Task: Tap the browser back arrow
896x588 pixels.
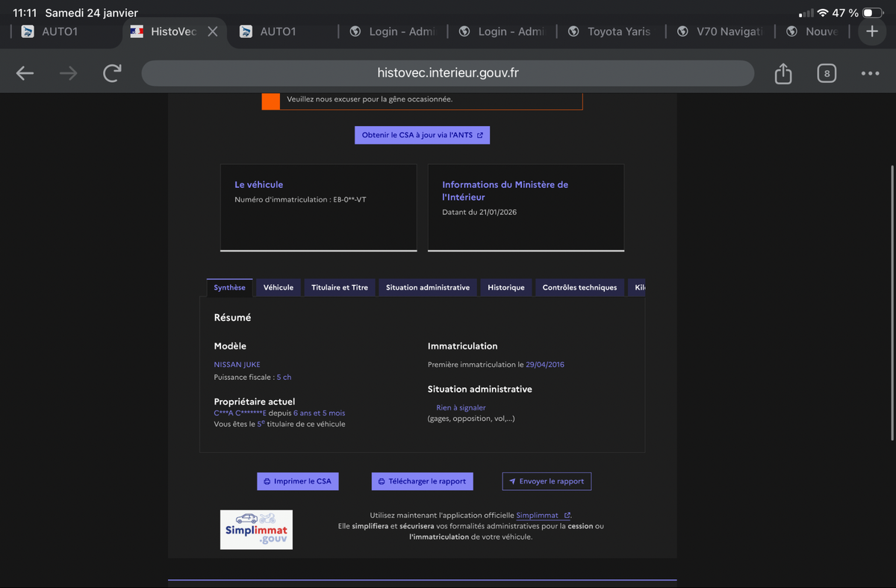Action: coord(25,73)
